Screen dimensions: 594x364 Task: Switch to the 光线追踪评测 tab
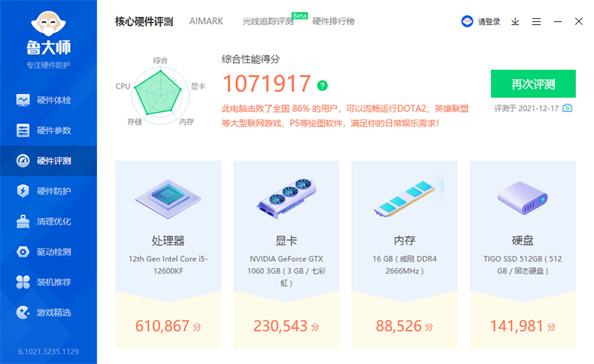coord(268,22)
